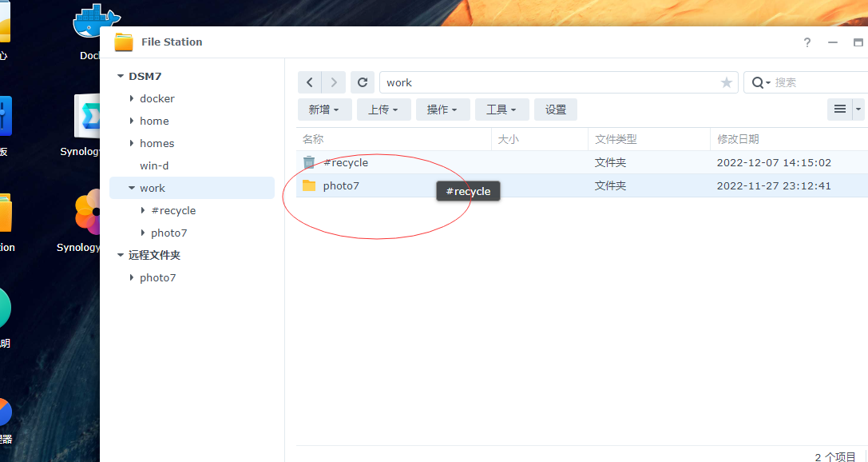
Task: Open the photo7 folder icon in the file list
Action: pos(311,185)
